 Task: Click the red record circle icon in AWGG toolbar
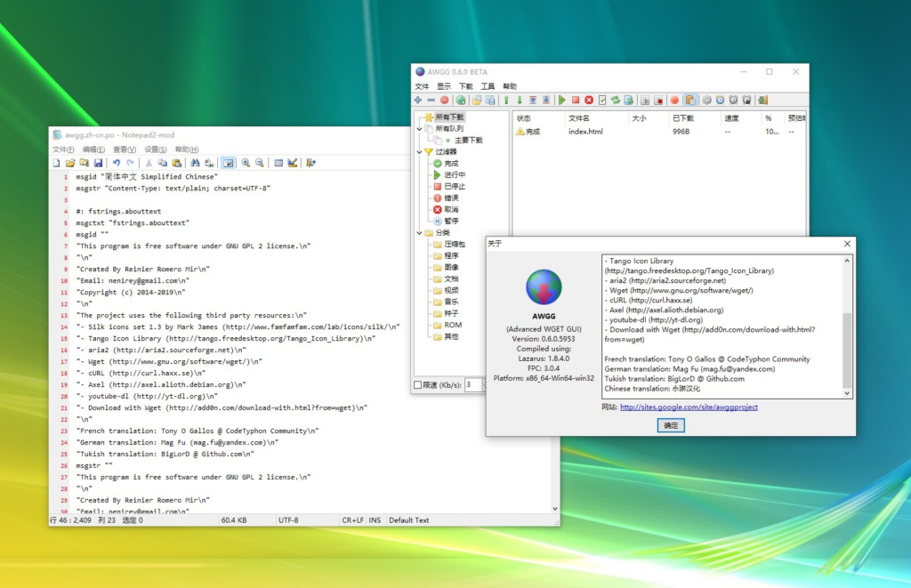pyautogui.click(x=674, y=101)
